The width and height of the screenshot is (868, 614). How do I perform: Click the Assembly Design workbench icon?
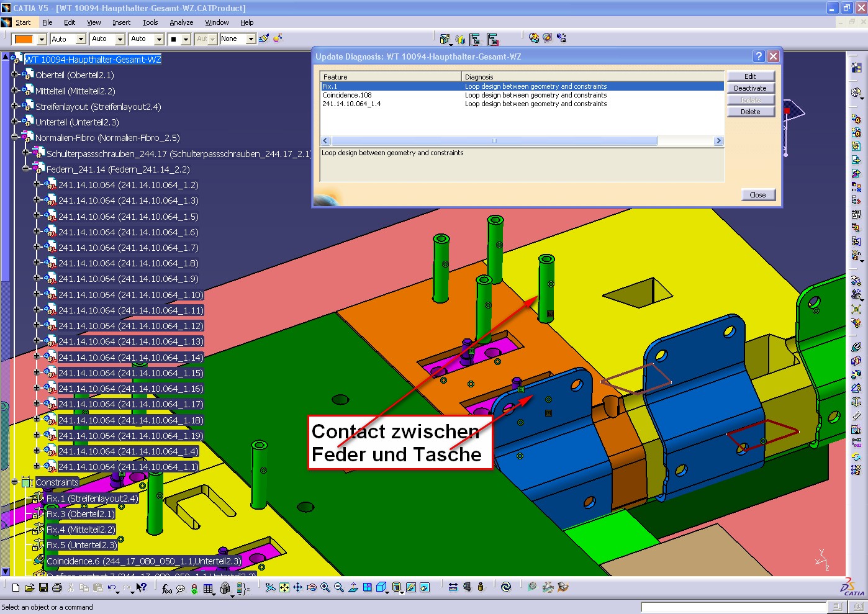click(x=856, y=67)
